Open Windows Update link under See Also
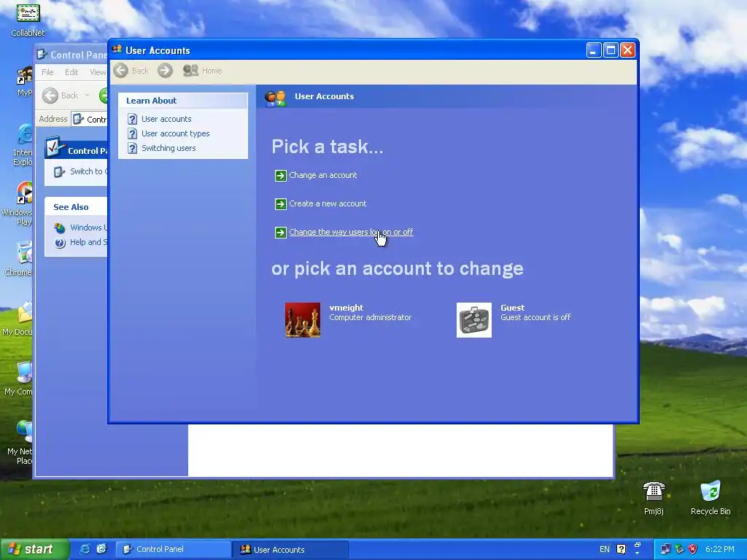Viewport: 747px width, 560px height. click(88, 227)
